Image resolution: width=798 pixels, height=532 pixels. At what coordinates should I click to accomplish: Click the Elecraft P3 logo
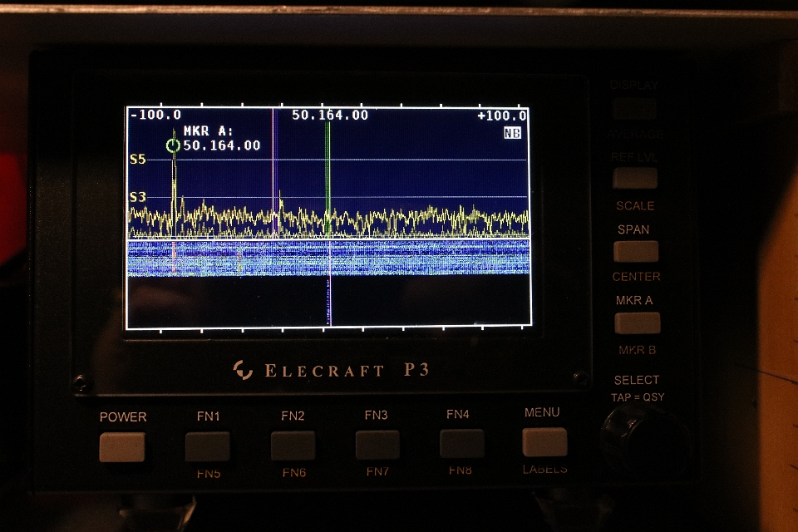tap(332, 370)
